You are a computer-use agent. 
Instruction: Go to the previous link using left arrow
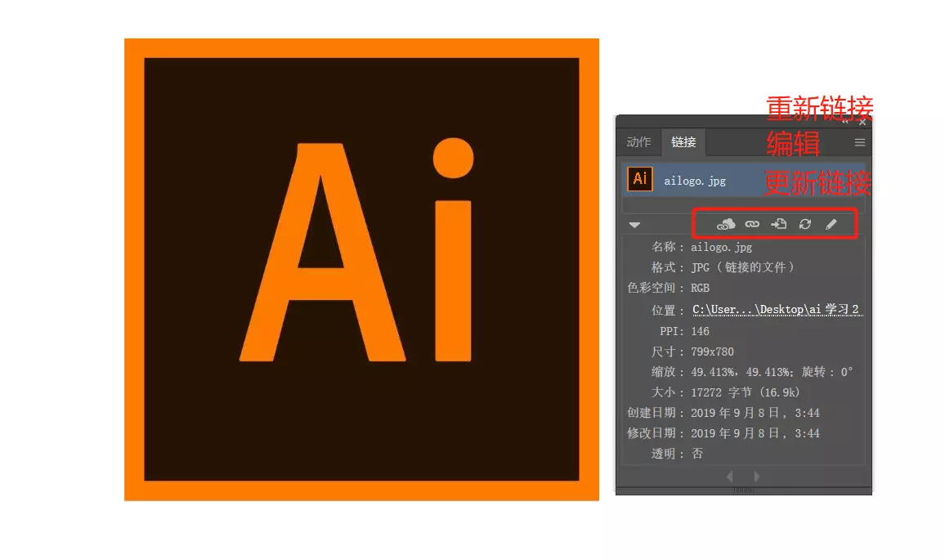click(x=729, y=476)
